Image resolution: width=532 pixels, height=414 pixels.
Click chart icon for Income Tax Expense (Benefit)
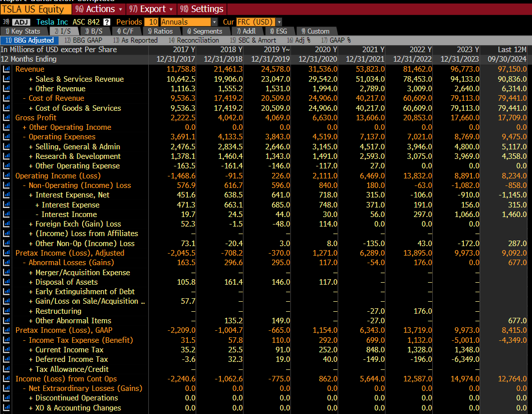[6, 340]
